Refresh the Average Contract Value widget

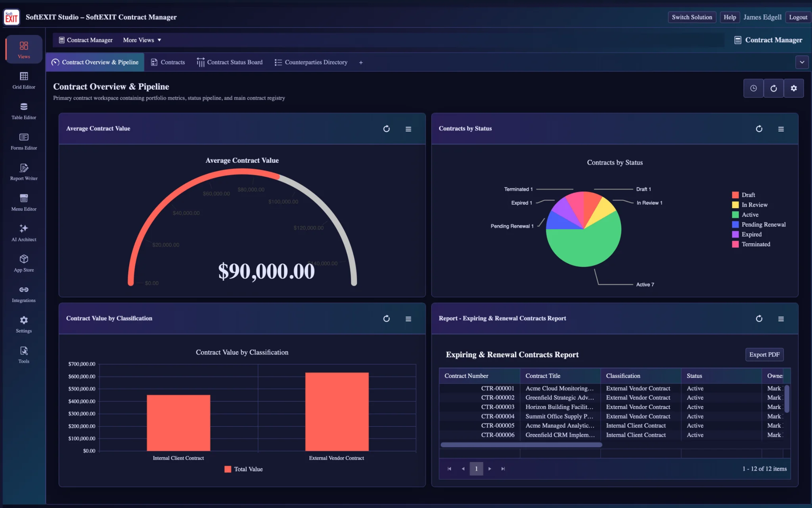click(387, 129)
